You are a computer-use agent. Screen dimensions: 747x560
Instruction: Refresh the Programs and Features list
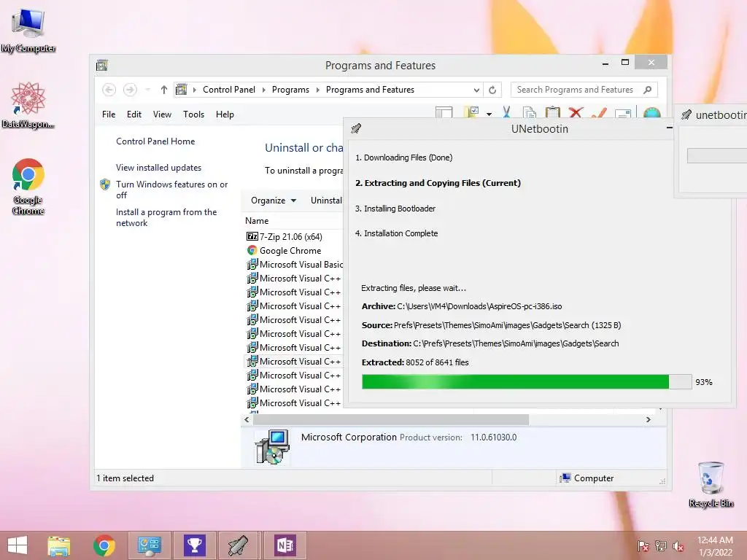point(492,90)
